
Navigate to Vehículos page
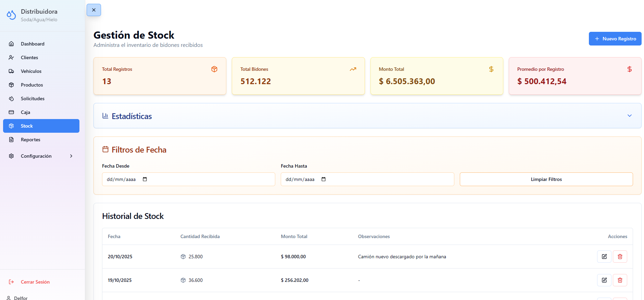click(31, 71)
